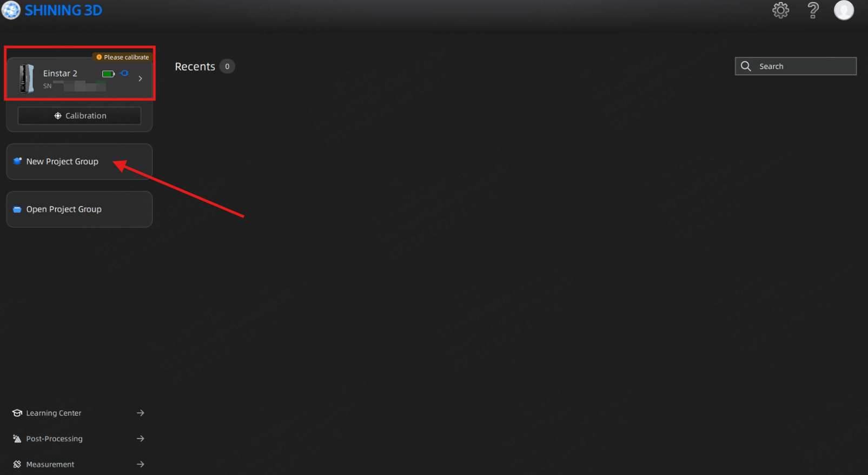The image size is (868, 475).
Task: Click the green battery status icon
Action: 108,74
